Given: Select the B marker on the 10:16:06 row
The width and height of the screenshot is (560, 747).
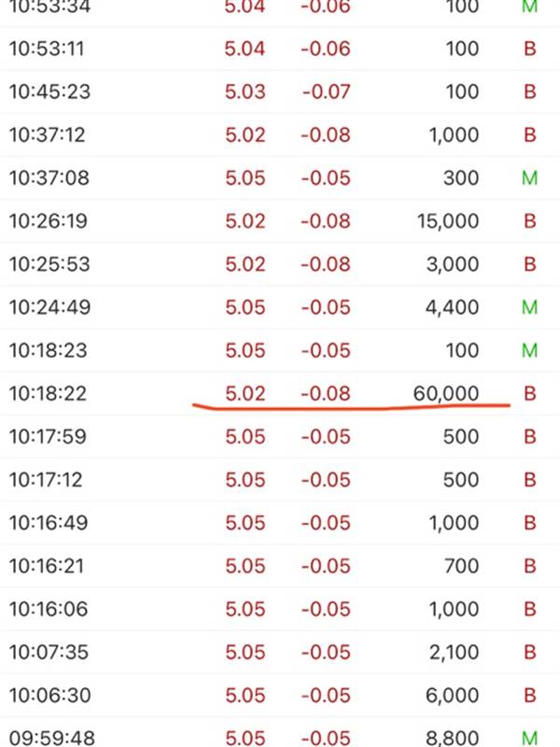Looking at the screenshot, I should pos(530,610).
